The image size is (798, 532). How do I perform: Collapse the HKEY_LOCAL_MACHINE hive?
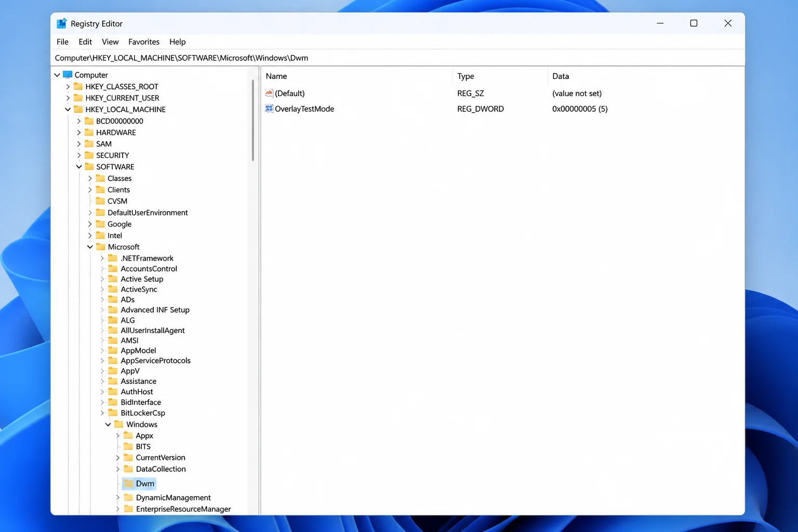click(x=68, y=109)
